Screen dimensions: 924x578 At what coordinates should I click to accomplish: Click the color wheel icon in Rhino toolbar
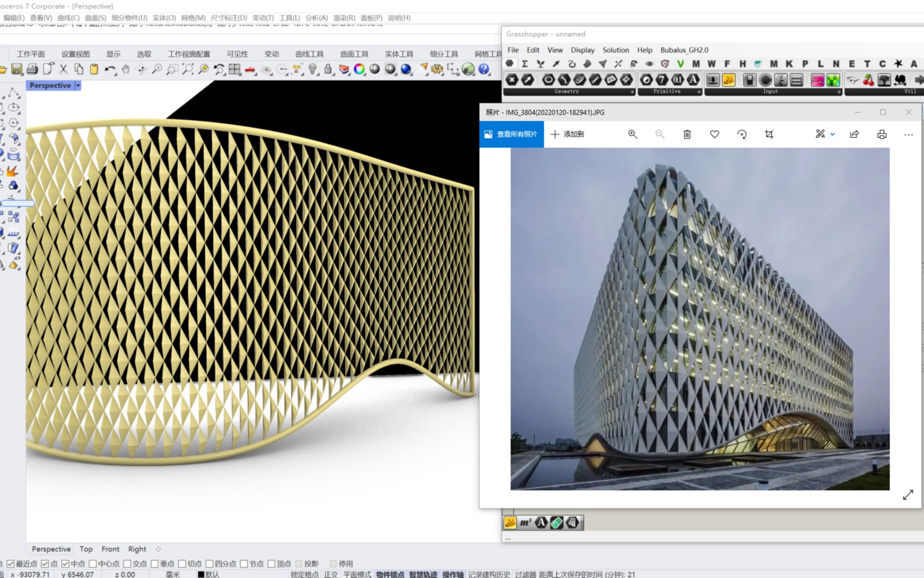click(x=360, y=70)
